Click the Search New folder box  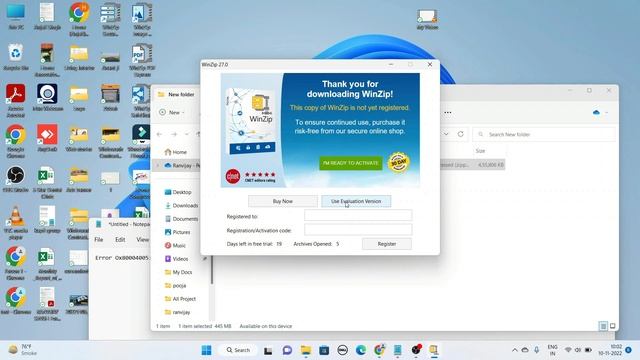click(x=544, y=134)
